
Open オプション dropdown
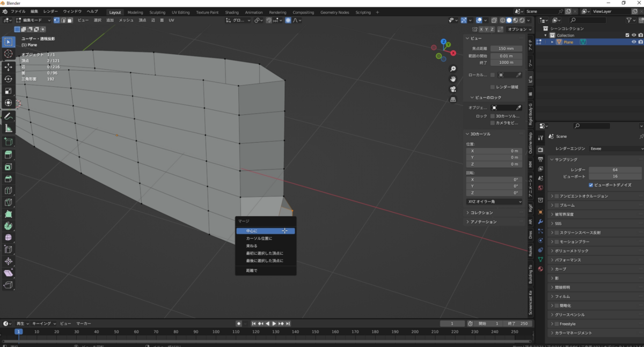click(519, 29)
